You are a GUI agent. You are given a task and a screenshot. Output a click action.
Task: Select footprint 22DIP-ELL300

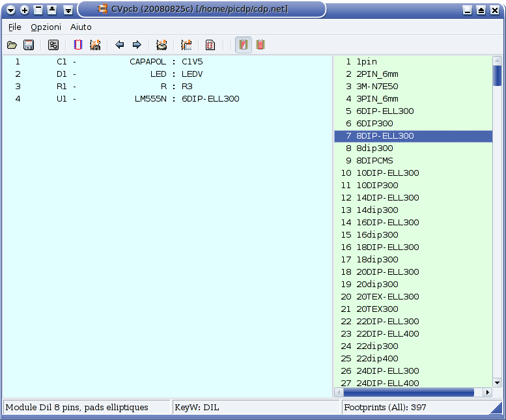pos(413,321)
